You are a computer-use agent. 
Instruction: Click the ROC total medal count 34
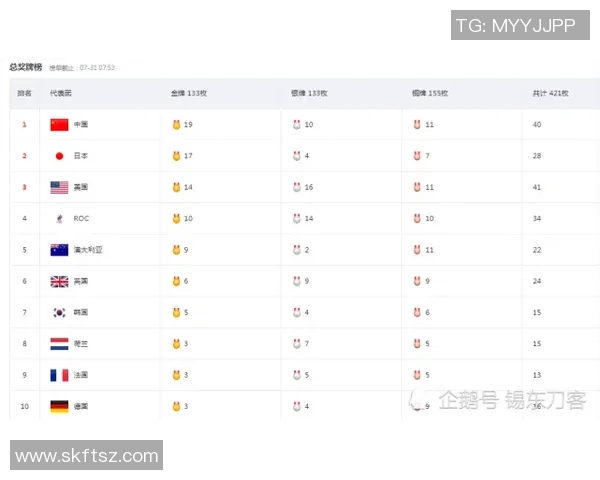pos(537,219)
